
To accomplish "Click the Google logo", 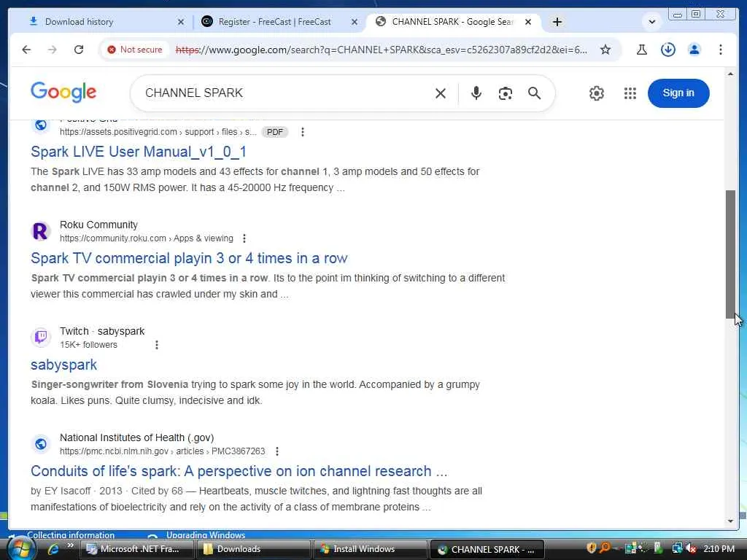I will pyautogui.click(x=63, y=92).
